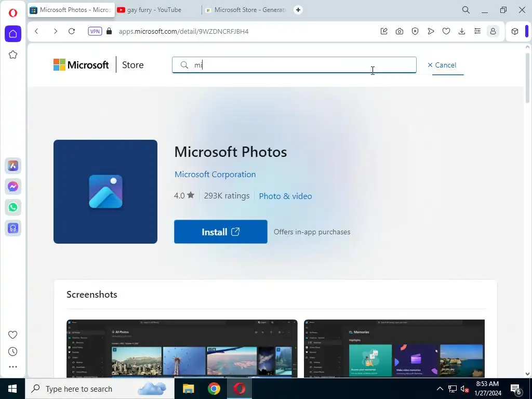
Task: Go back to previous page
Action: pos(37,31)
